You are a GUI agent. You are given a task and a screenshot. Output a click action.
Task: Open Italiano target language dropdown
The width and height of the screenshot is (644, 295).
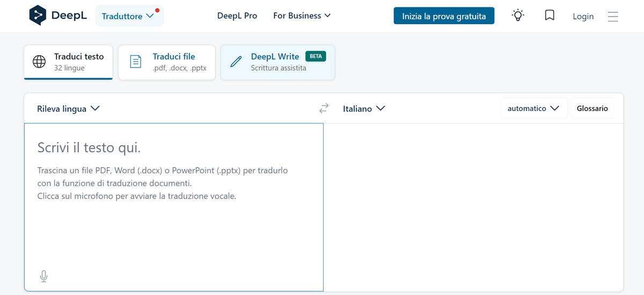click(364, 108)
